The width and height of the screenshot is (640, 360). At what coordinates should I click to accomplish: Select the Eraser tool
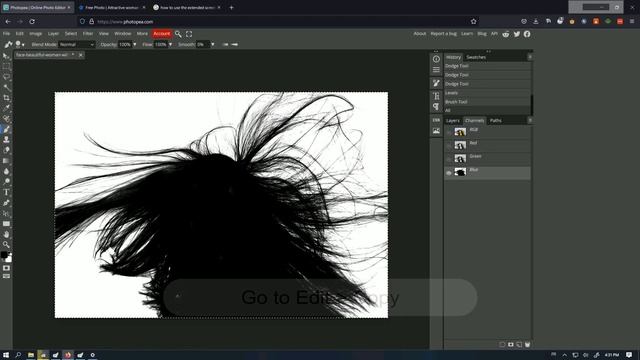pyautogui.click(x=6, y=150)
